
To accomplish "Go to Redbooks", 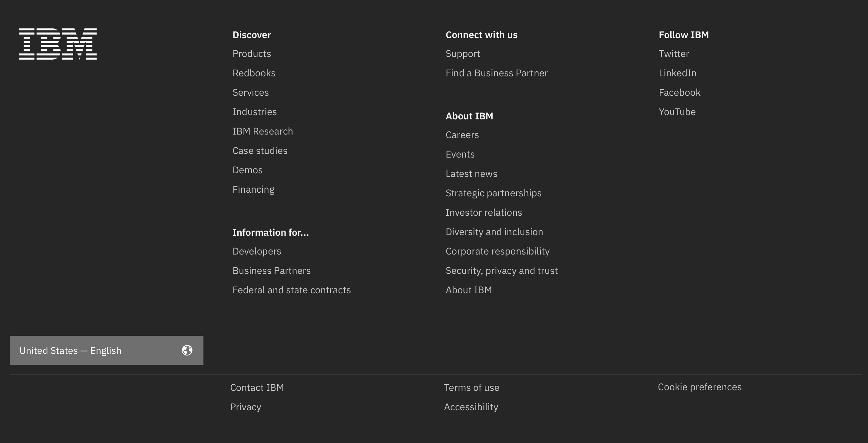I will (x=254, y=73).
